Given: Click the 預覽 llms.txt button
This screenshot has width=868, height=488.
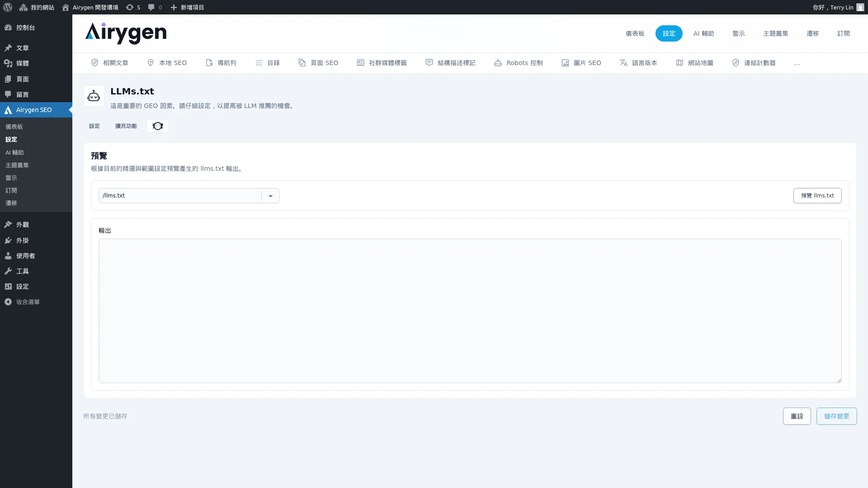Looking at the screenshot, I should click(x=817, y=196).
